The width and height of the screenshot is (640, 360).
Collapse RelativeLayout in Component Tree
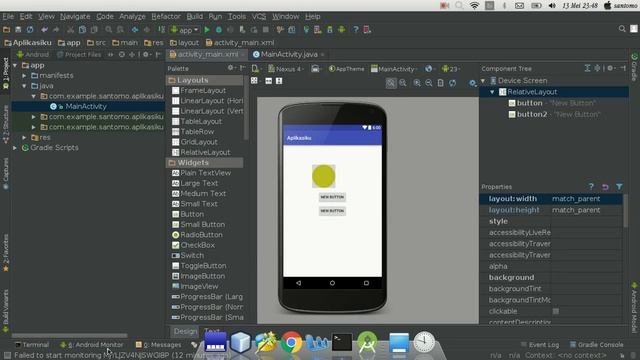click(493, 92)
